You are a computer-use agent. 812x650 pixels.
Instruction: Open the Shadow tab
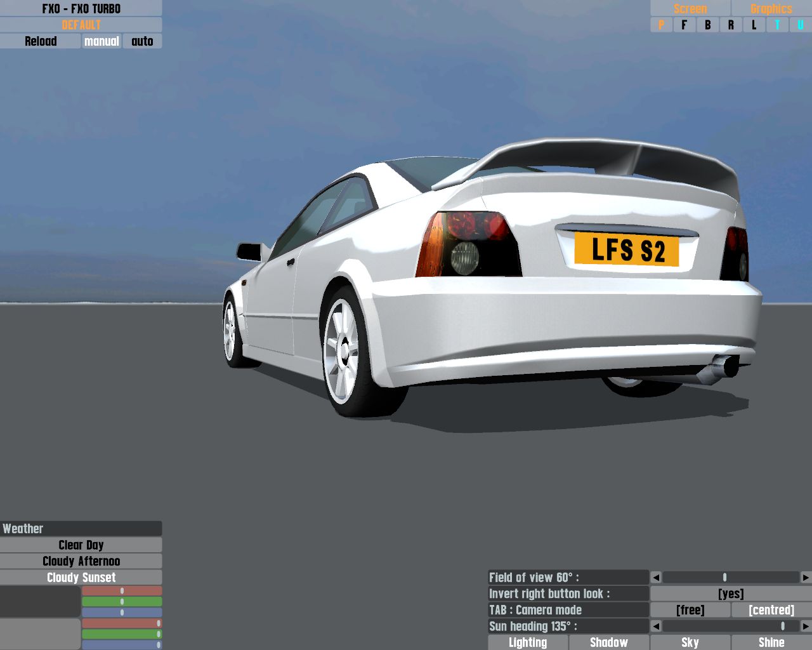(x=609, y=642)
